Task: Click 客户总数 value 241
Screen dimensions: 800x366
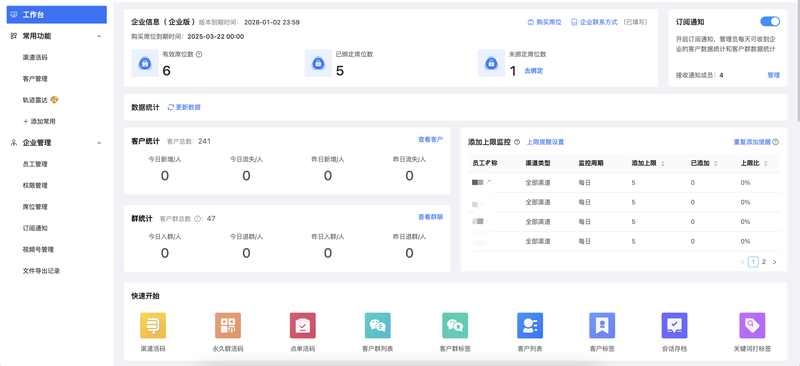Action: point(205,141)
